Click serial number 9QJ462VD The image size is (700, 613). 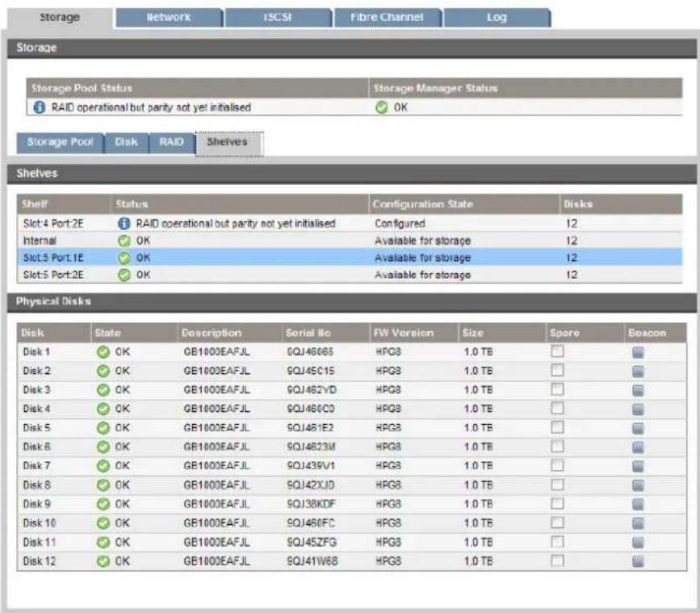312,390
